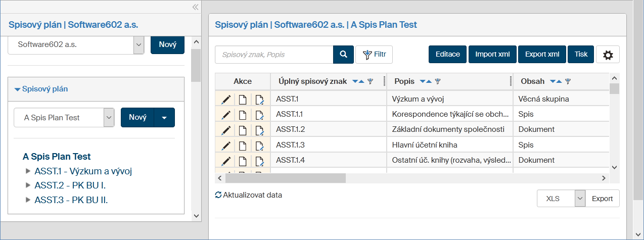
Task: Click the filter funnel in Popis column header
Action: click(438, 81)
